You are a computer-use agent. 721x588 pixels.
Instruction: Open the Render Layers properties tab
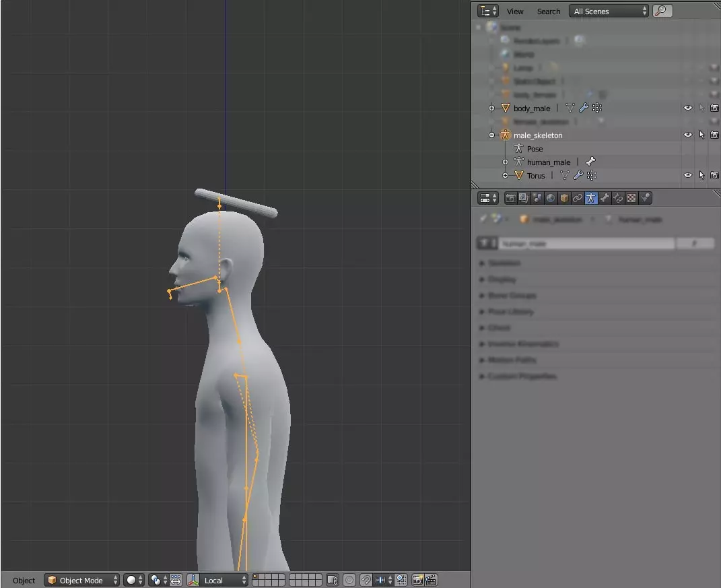click(524, 198)
